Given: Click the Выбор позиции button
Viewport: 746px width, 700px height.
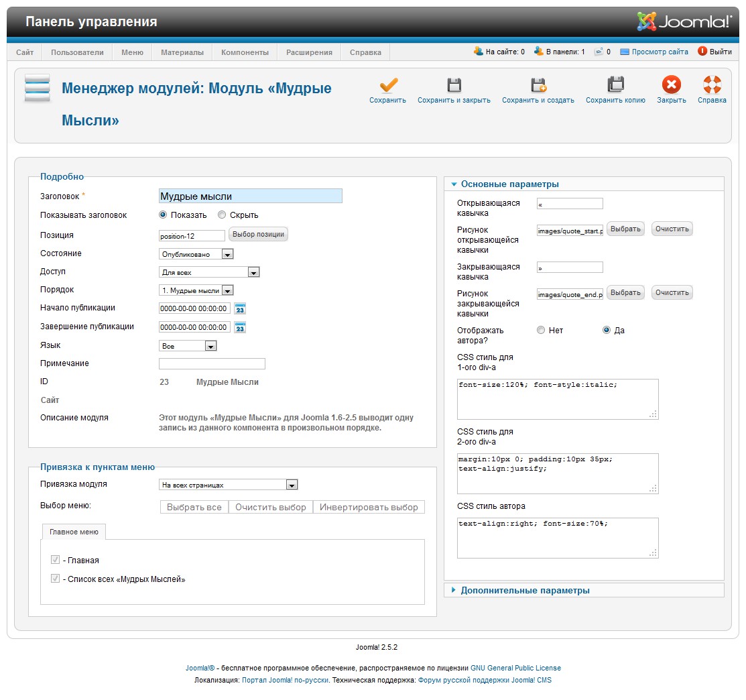Looking at the screenshot, I should (258, 234).
